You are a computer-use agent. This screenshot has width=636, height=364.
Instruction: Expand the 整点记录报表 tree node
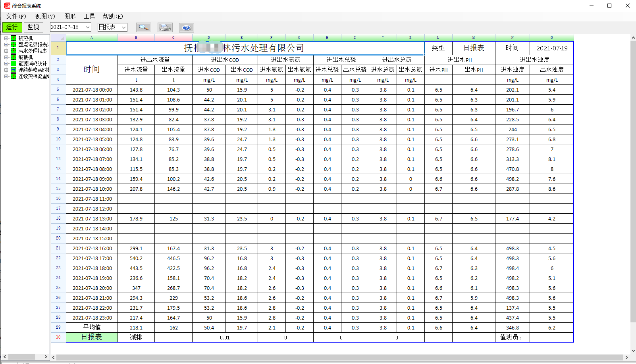(6, 44)
